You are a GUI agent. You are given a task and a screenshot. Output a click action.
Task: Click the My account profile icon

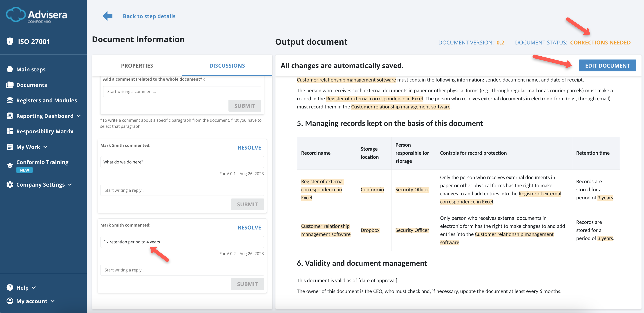10,301
